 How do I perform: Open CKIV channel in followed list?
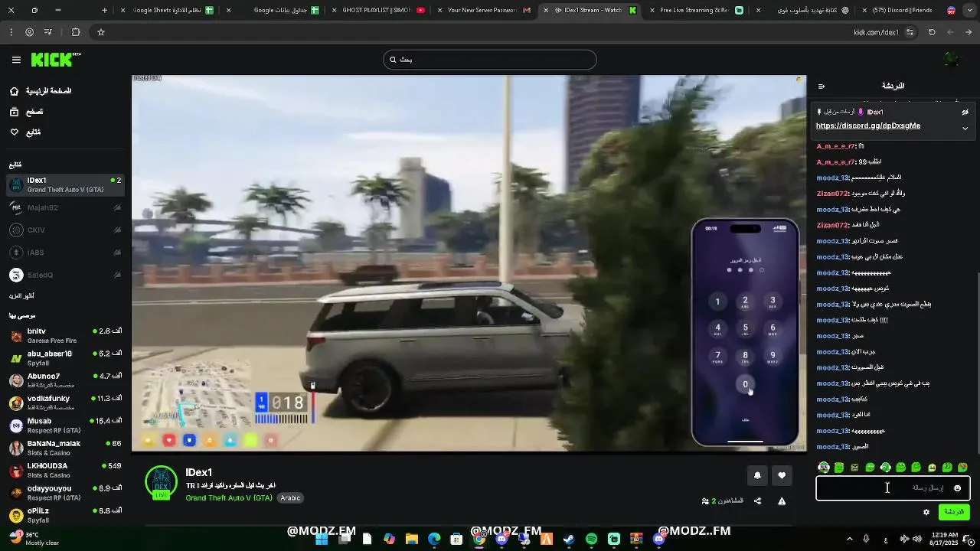coord(65,230)
